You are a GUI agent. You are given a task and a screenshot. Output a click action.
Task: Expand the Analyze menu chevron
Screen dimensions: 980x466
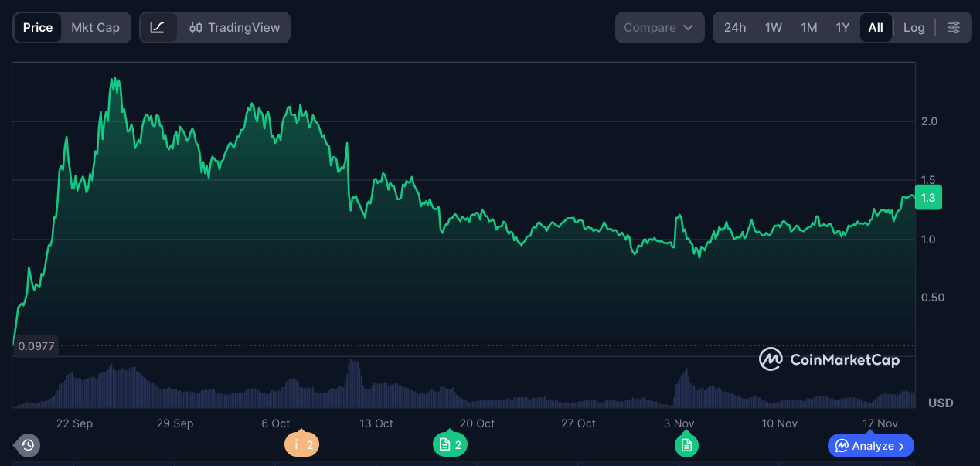pyautogui.click(x=901, y=446)
